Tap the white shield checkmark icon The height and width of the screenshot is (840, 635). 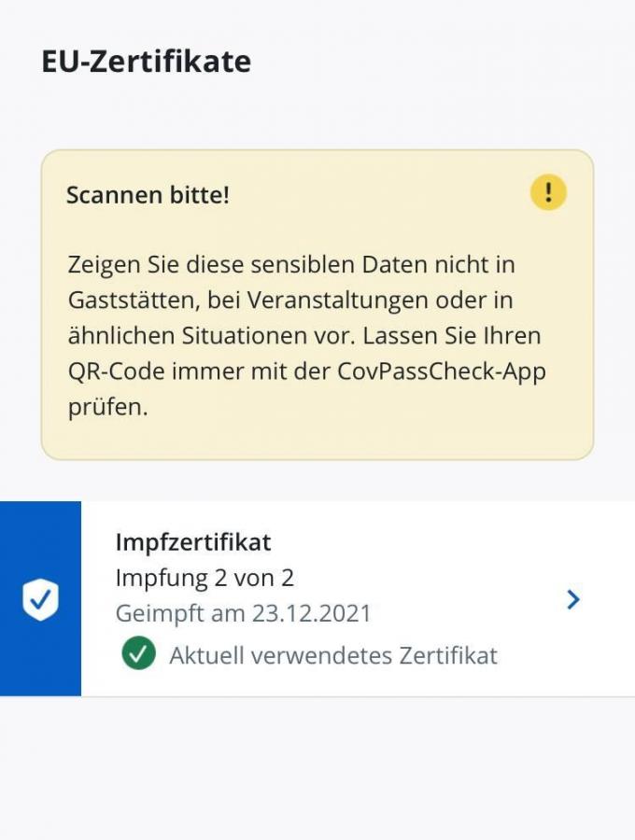[40, 599]
